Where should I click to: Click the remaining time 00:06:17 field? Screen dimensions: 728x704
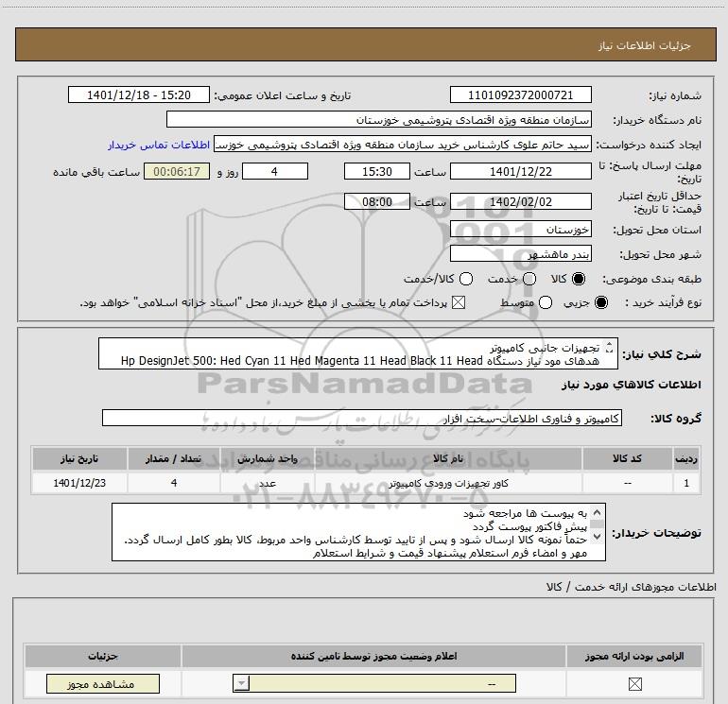pos(177,171)
